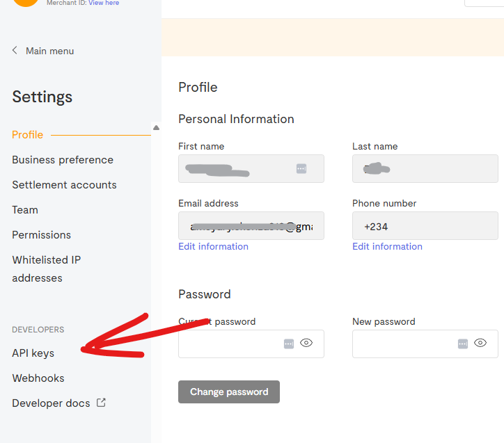
Task: Click Edit information under Phone number
Action: coord(387,246)
